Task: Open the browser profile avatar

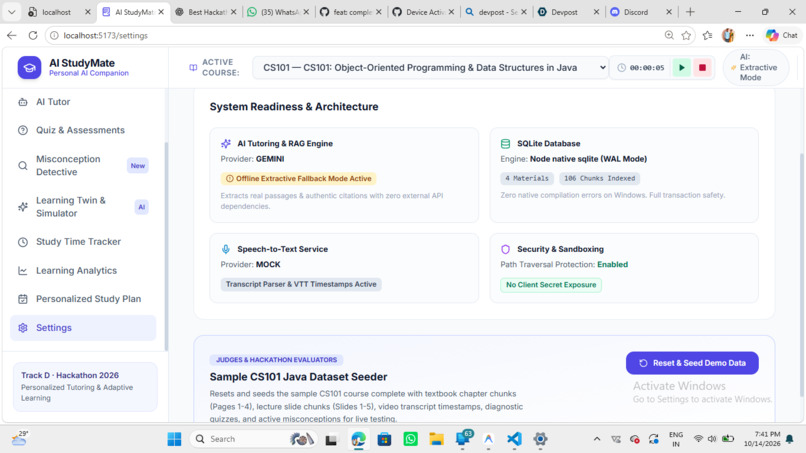Action: [728, 35]
